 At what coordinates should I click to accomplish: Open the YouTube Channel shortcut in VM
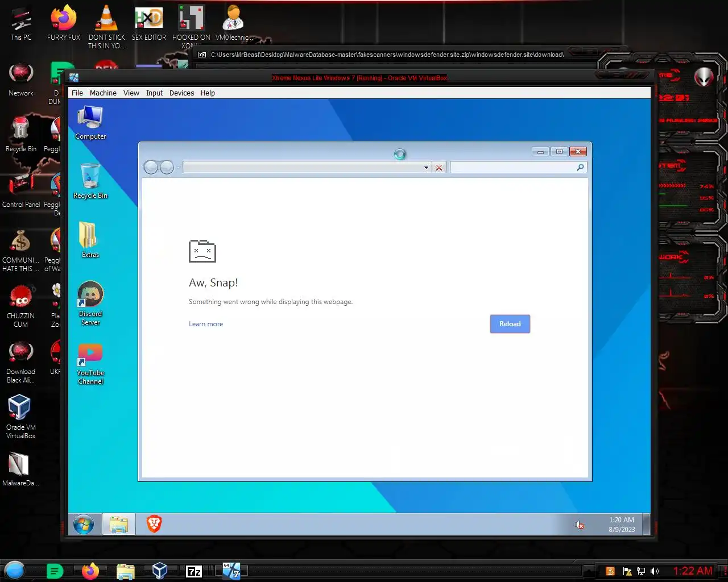point(90,364)
